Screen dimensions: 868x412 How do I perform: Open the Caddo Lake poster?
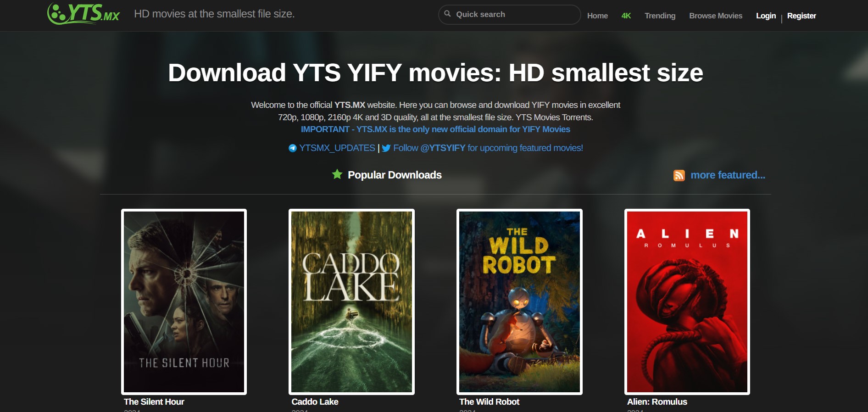click(x=351, y=302)
